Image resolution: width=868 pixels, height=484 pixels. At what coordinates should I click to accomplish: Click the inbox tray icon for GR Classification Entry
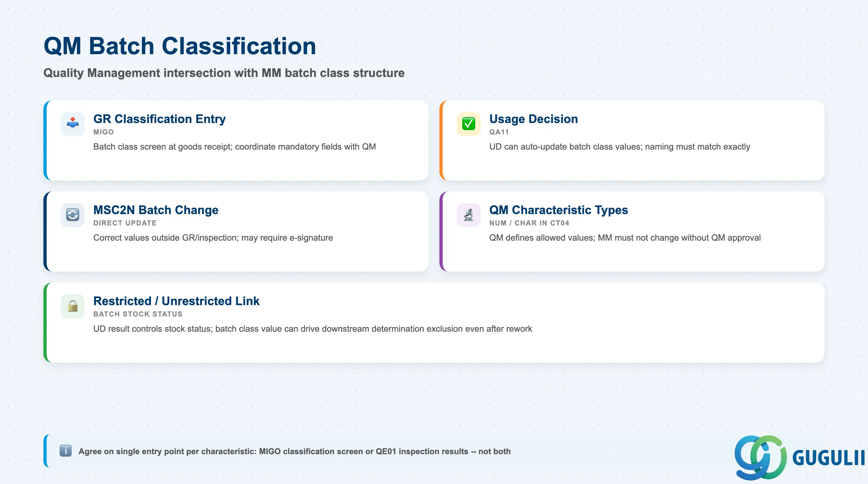72,124
